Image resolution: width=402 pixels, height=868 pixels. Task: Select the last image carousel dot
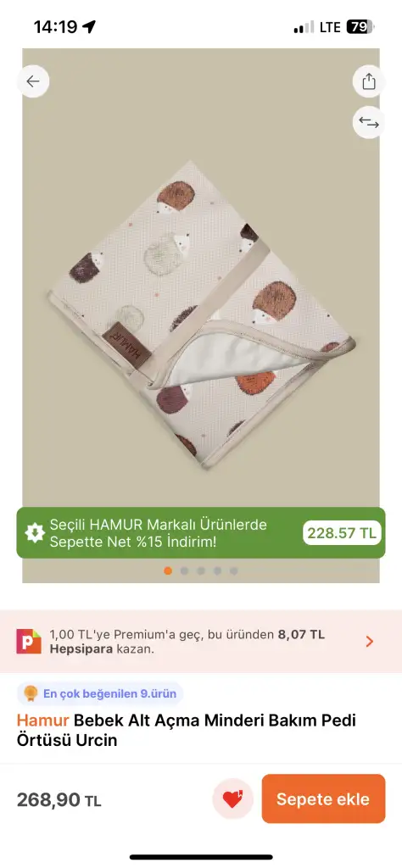point(234,570)
